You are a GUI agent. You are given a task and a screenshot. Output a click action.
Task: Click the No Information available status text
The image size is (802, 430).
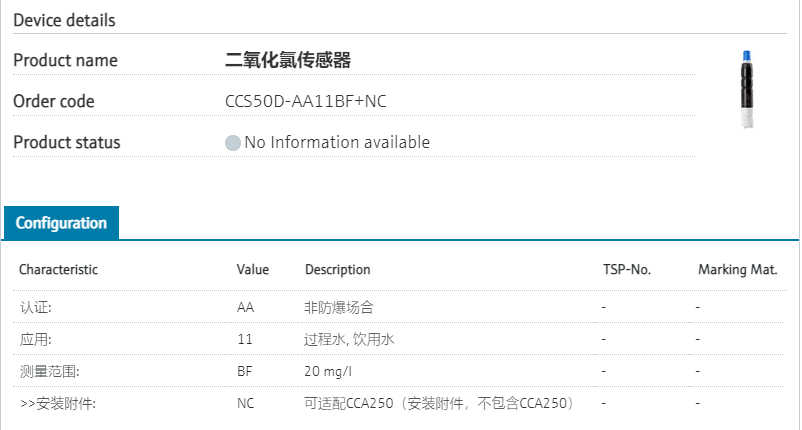pyautogui.click(x=337, y=142)
